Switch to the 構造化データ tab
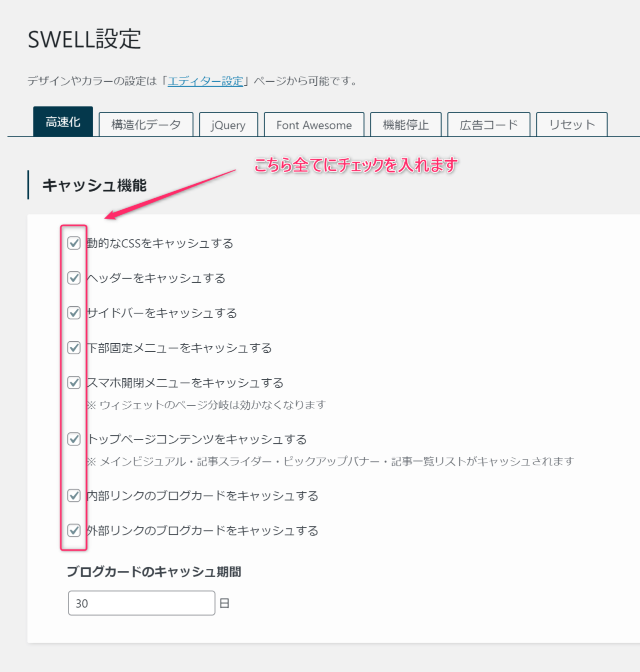Image resolution: width=640 pixels, height=672 pixels. 146,125
